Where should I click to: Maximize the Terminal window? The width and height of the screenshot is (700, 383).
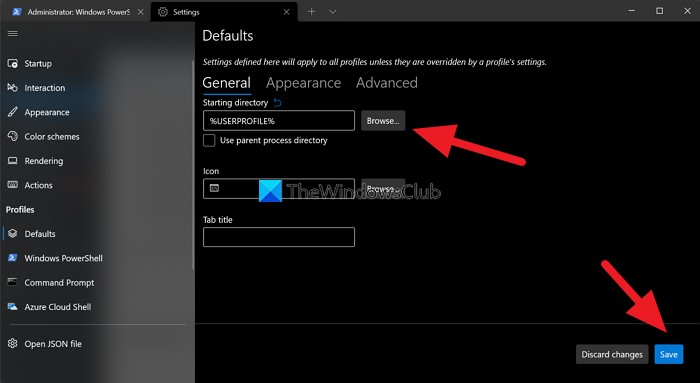click(x=659, y=11)
